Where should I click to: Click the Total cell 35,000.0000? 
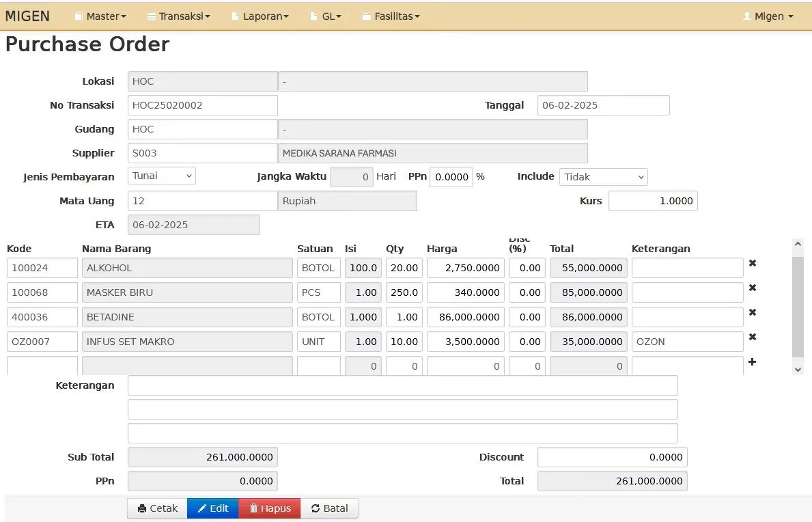pyautogui.click(x=588, y=341)
